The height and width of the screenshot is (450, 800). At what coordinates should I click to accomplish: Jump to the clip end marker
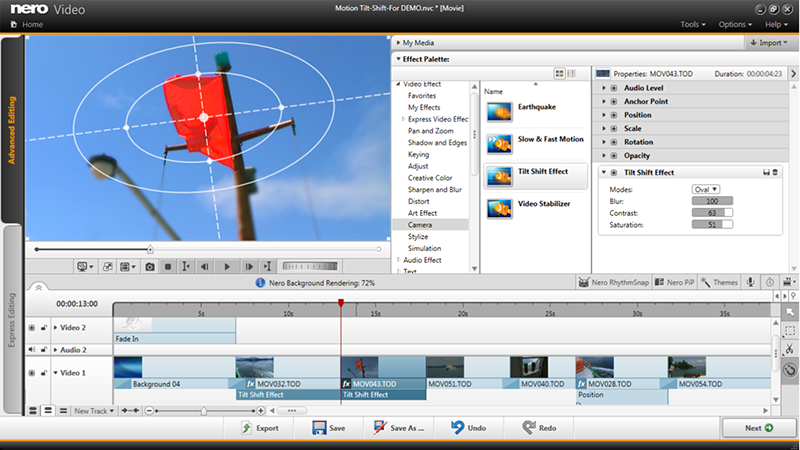[267, 266]
